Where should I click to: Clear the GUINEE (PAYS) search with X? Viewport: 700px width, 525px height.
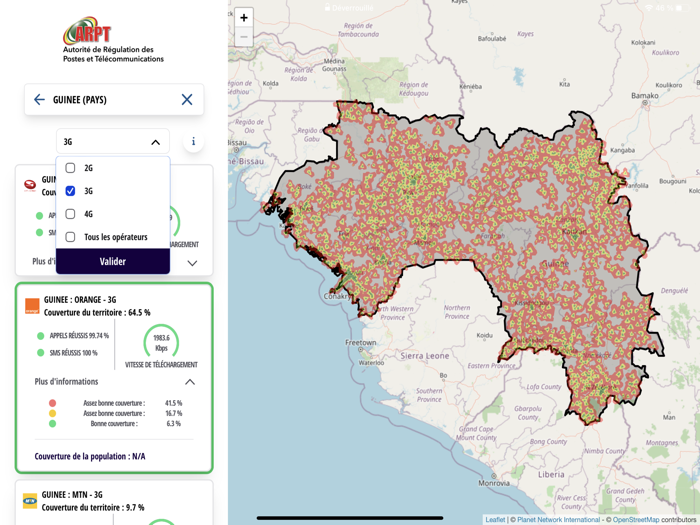187,100
